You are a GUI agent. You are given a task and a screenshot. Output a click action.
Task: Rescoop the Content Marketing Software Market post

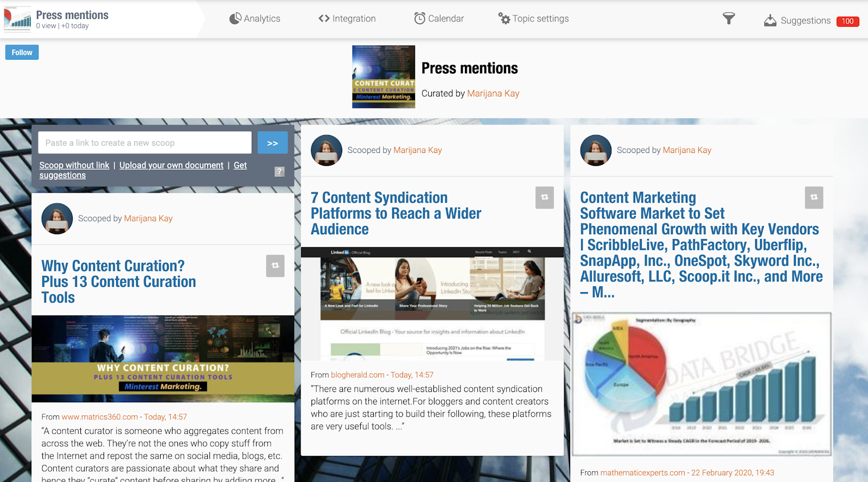[814, 197]
